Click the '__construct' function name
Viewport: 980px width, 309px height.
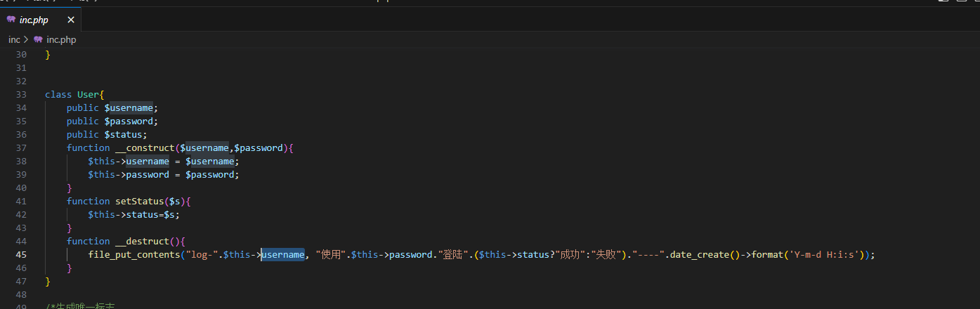pyautogui.click(x=145, y=147)
